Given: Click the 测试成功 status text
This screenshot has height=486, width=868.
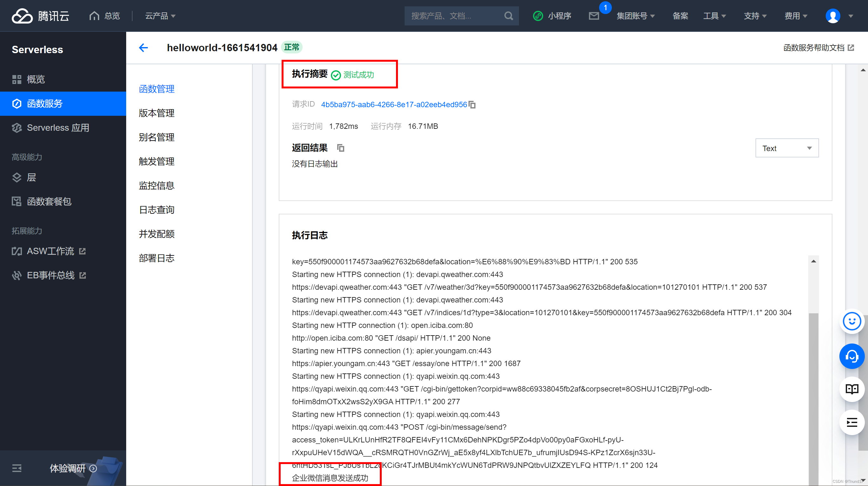Looking at the screenshot, I should [359, 74].
